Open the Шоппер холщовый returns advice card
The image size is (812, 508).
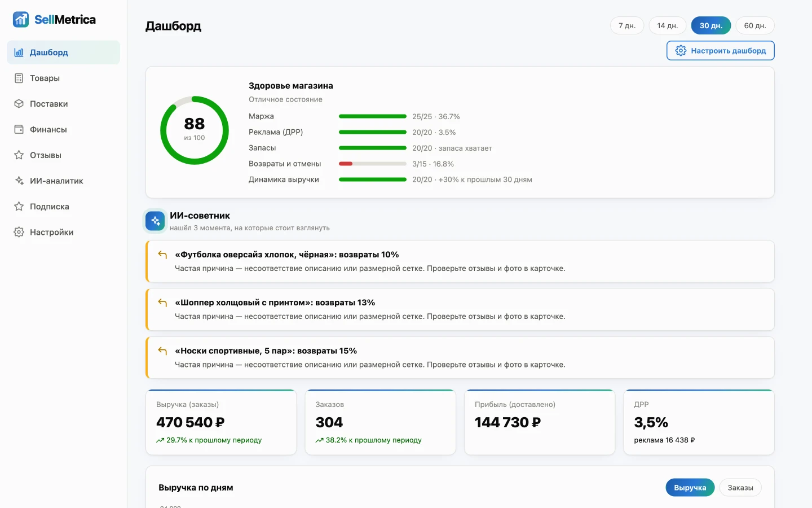(460, 309)
